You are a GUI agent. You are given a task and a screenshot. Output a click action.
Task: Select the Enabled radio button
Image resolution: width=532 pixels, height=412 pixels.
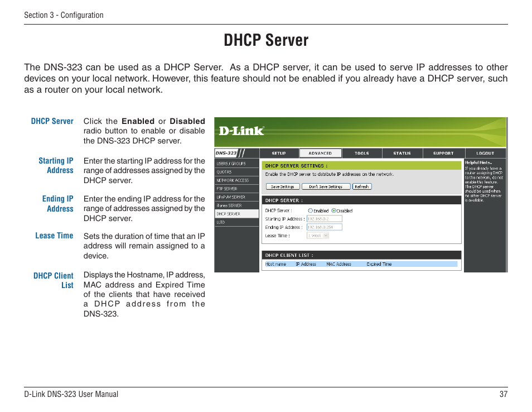click(310, 210)
